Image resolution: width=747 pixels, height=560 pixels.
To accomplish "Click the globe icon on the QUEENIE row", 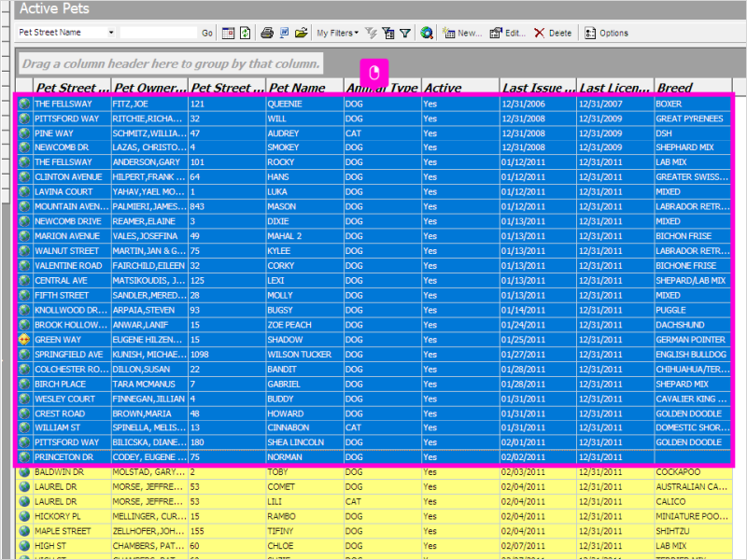I will (x=24, y=104).
